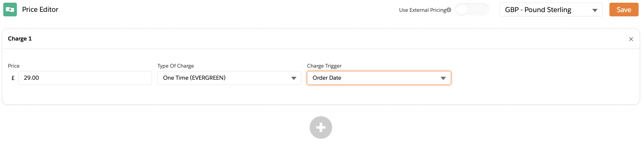The width and height of the screenshot is (644, 168).
Task: Click the Type Of Charge label
Action: [x=175, y=66]
